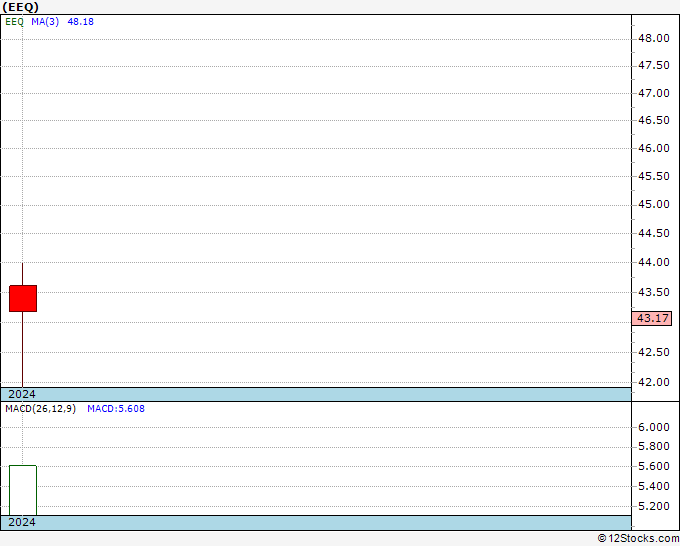
Task: Click the 46.50 price axis label
Action: [654, 121]
